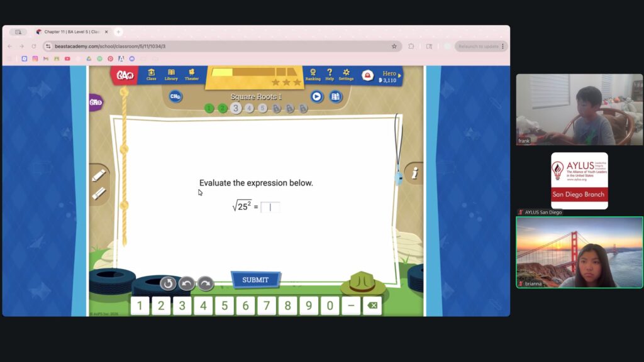Select the eraser tool below the pencil

(99, 194)
